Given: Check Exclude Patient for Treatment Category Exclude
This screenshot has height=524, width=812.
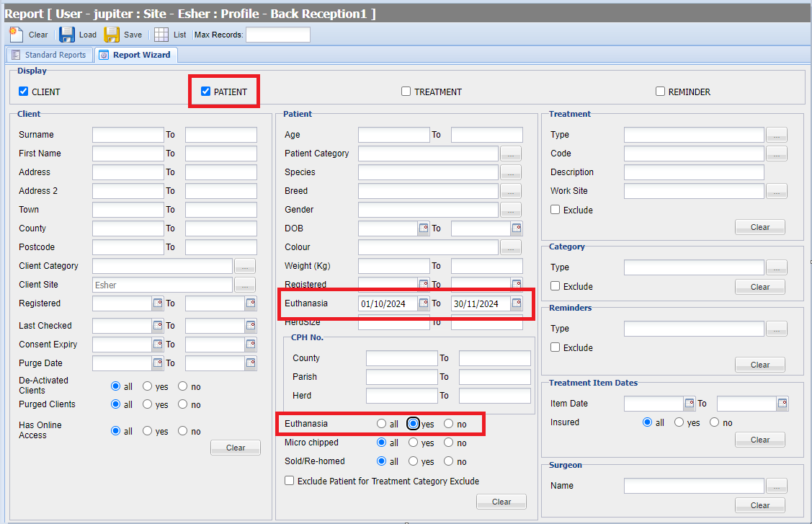Looking at the screenshot, I should [290, 481].
